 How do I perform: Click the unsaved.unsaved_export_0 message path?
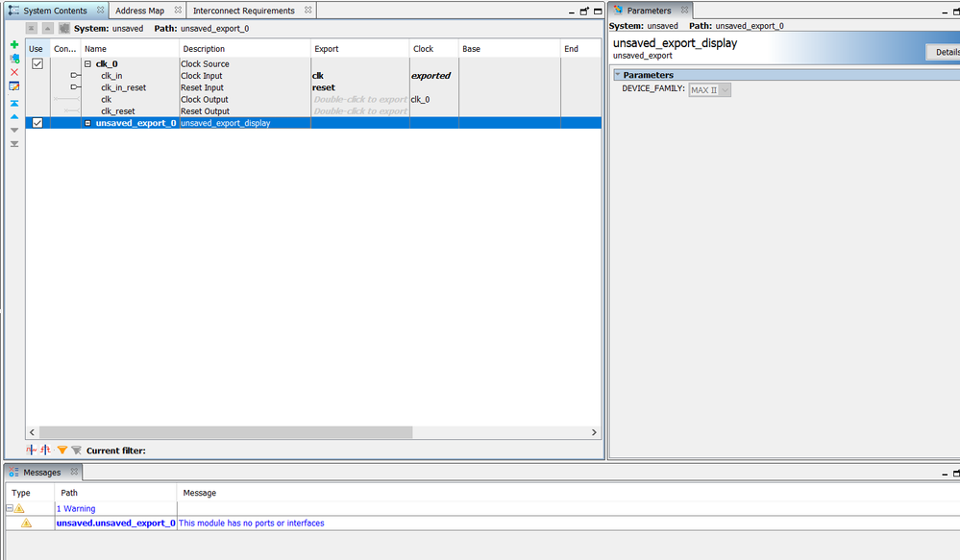click(x=115, y=523)
